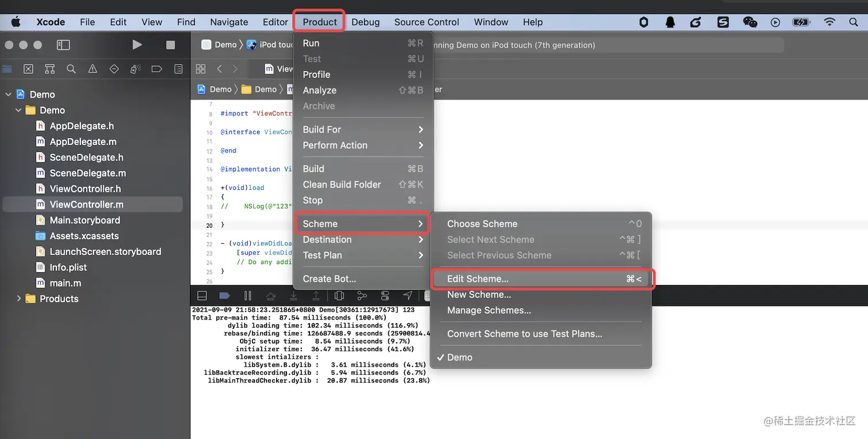
Task: Open Spotlight search in menu bar
Action: pos(853,22)
